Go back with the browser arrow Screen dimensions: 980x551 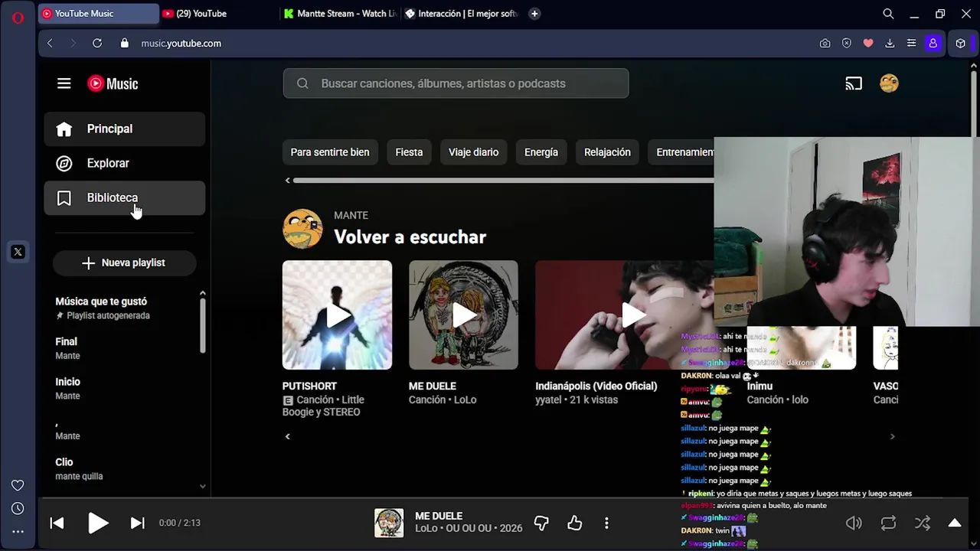50,44
